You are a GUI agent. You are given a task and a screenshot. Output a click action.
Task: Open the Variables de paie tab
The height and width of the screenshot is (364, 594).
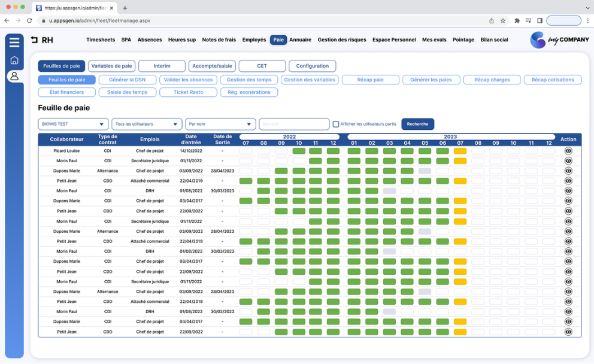[112, 66]
